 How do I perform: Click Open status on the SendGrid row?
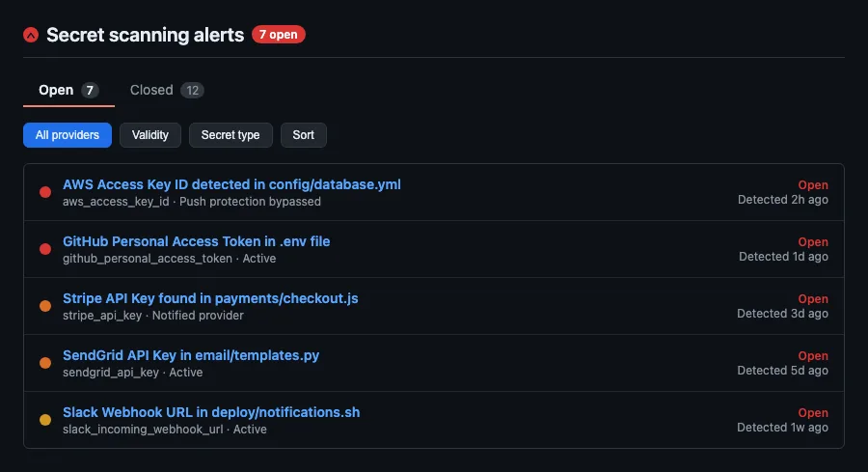[x=813, y=355]
